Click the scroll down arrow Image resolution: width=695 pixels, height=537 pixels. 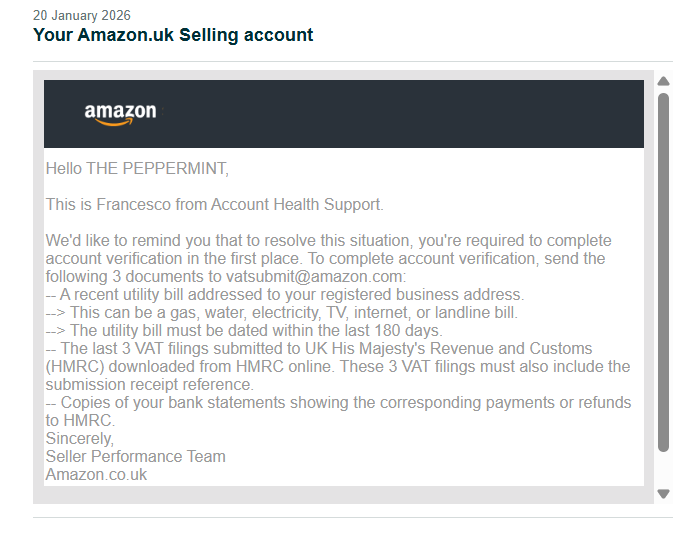point(663,493)
